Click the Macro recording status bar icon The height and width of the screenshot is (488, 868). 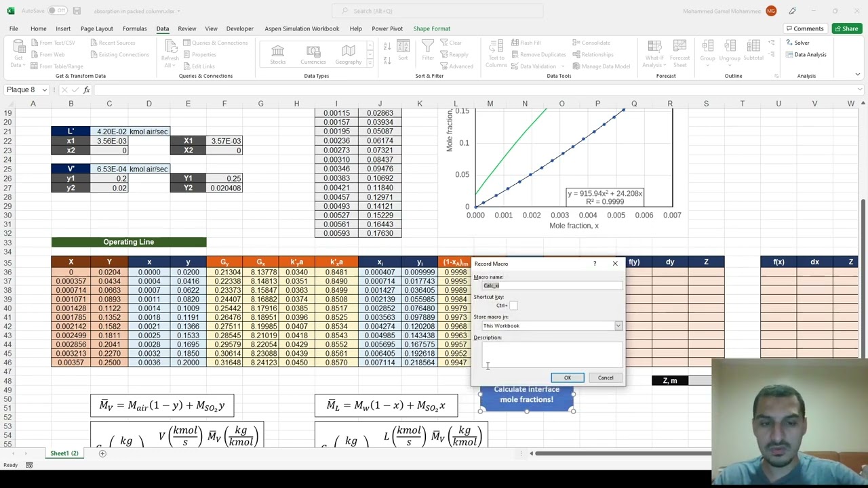coord(29,465)
